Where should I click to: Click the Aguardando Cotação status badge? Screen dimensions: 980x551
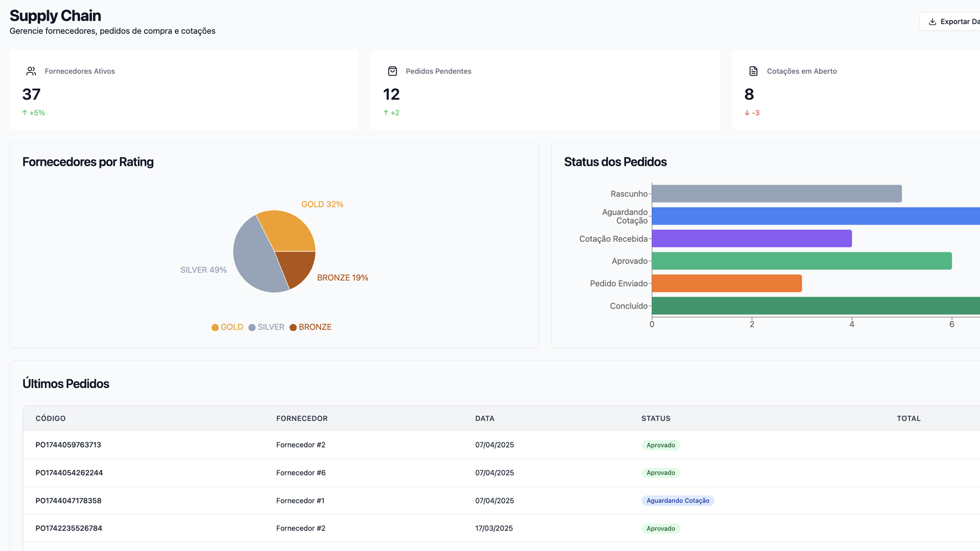click(677, 500)
